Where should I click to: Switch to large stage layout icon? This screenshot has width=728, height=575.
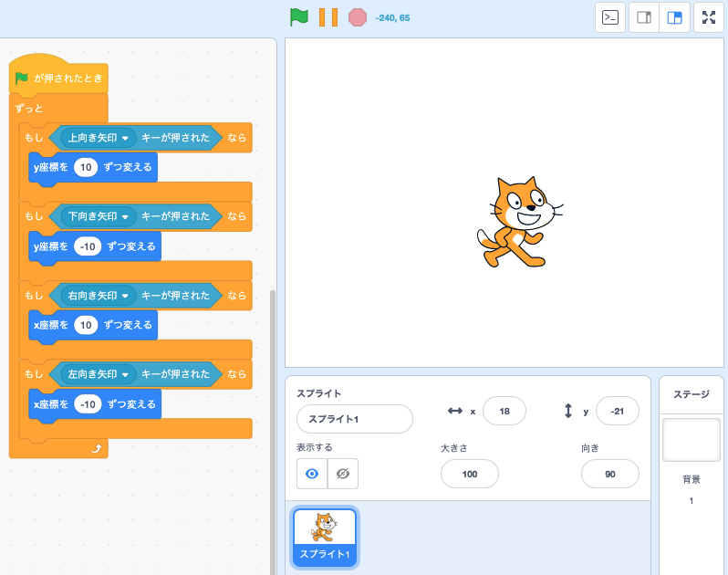[x=674, y=17]
